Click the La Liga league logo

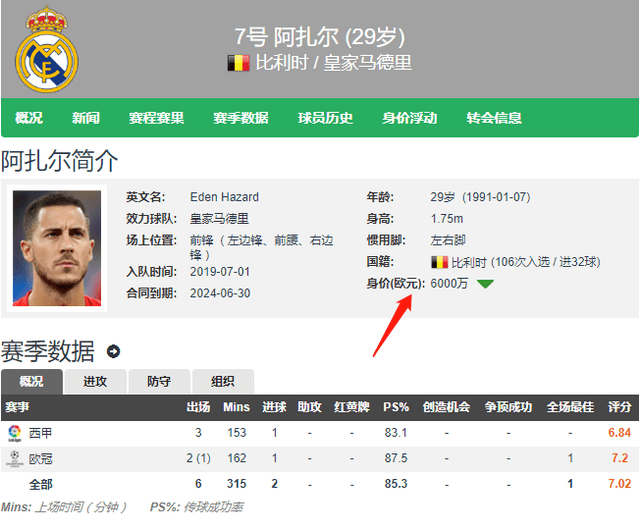pyautogui.click(x=15, y=433)
